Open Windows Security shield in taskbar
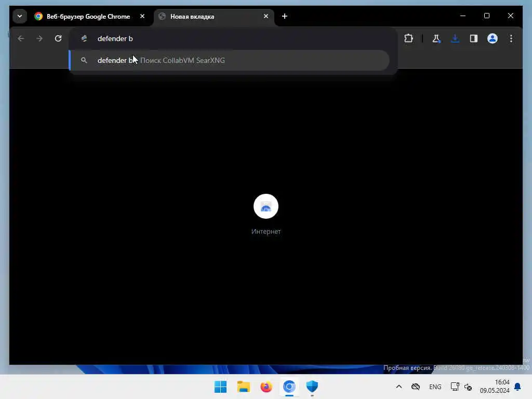The height and width of the screenshot is (399, 532). [312, 387]
